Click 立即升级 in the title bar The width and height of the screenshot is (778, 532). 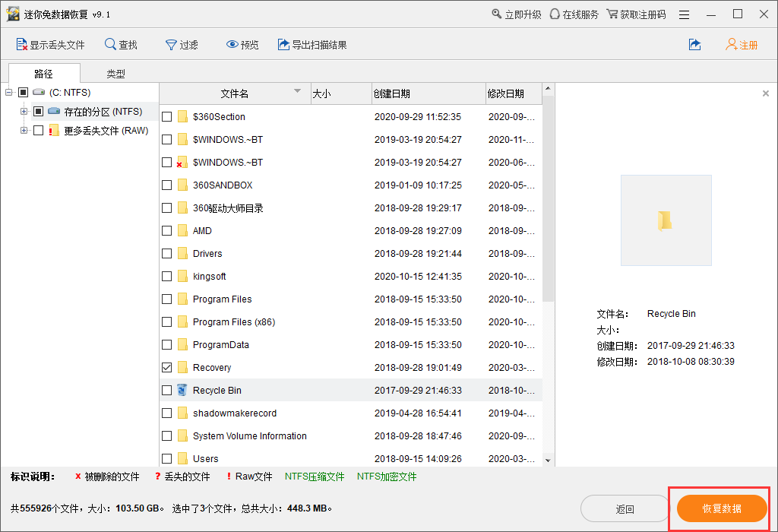[x=516, y=14]
